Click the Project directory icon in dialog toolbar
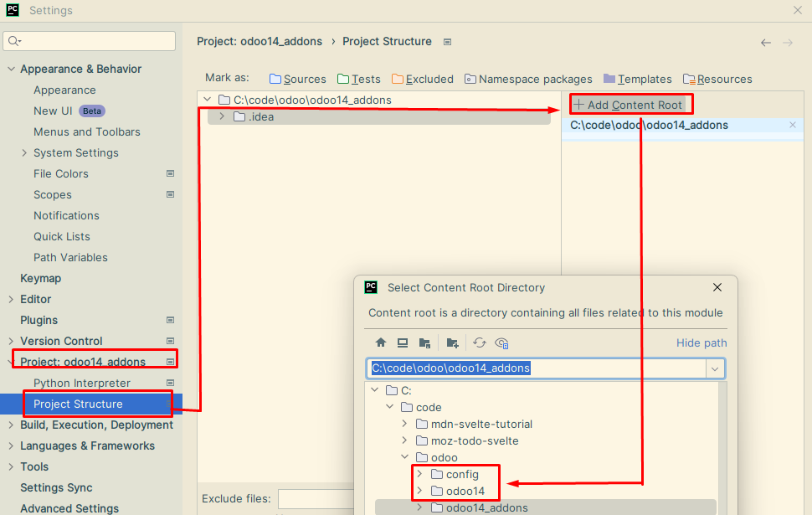This screenshot has height=515, width=812. coord(424,342)
